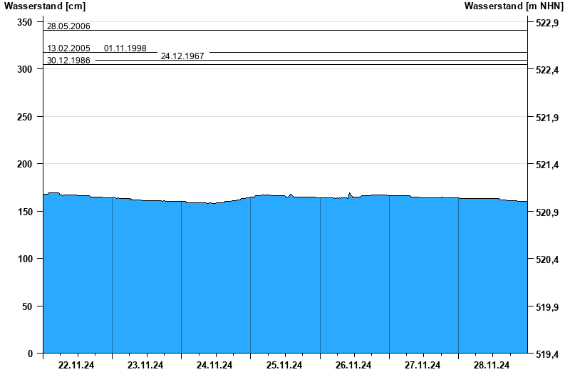
Task: Click the 28.11.24 date label
Action: [492, 366]
